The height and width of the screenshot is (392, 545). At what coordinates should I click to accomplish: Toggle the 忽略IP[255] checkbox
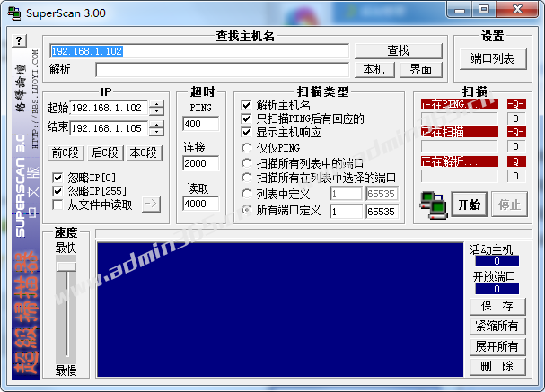pyautogui.click(x=57, y=191)
